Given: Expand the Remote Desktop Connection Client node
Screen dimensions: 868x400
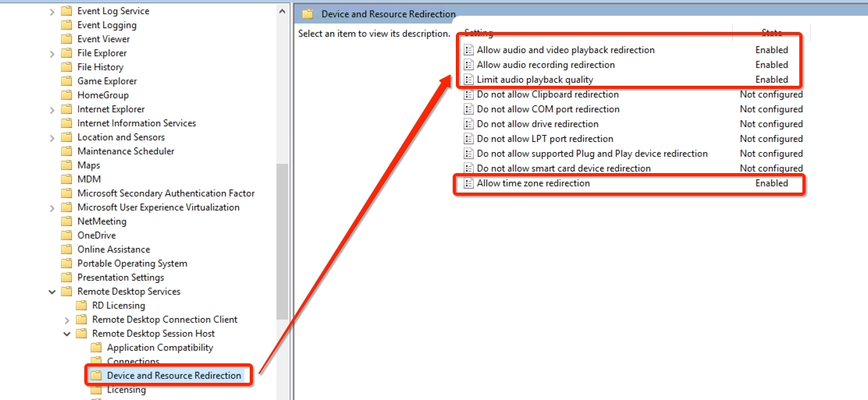Looking at the screenshot, I should point(67,320).
